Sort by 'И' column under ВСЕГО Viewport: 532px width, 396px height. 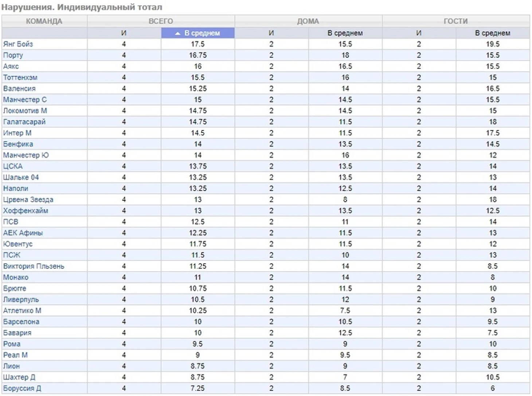124,33
